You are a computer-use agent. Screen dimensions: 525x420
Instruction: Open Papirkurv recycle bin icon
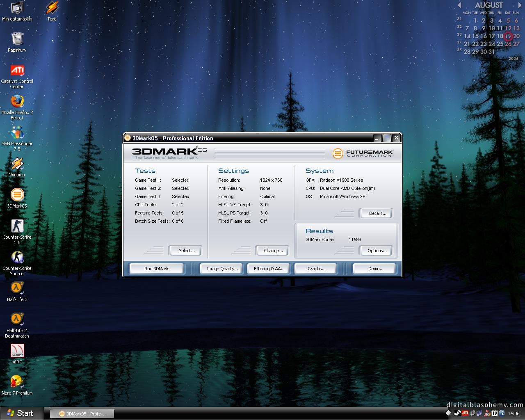click(x=17, y=42)
